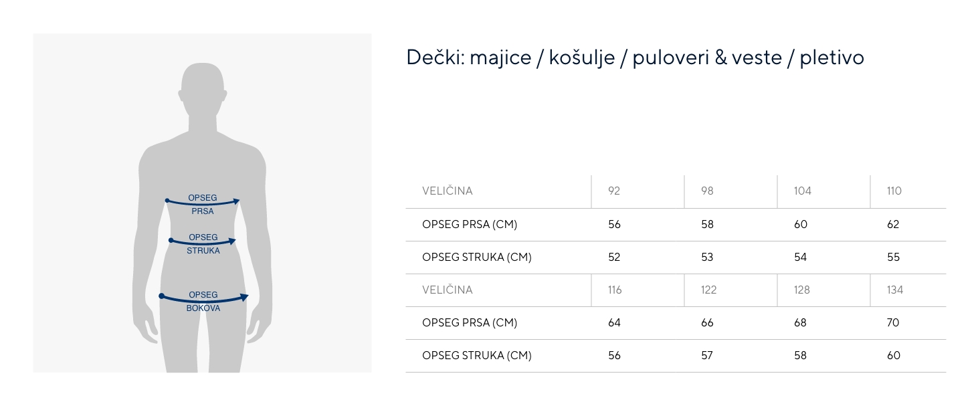This screenshot has width=980, height=406.
Task: Click the second VELIČINA row label
Action: 447,290
